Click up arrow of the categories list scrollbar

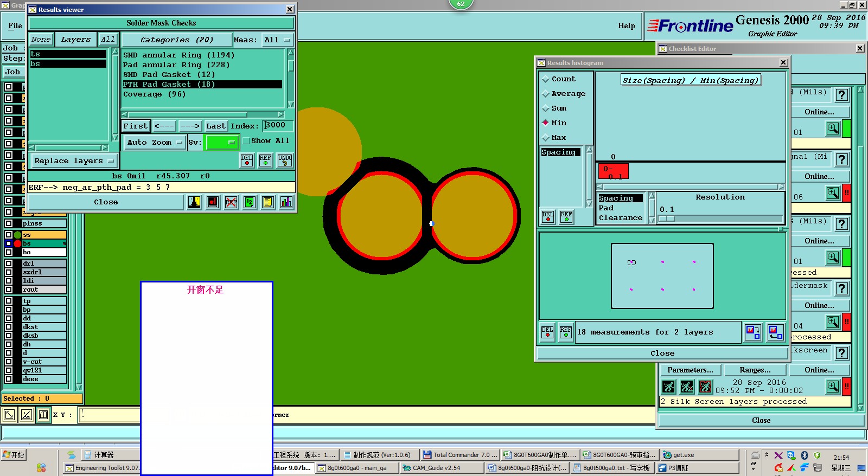(x=291, y=53)
